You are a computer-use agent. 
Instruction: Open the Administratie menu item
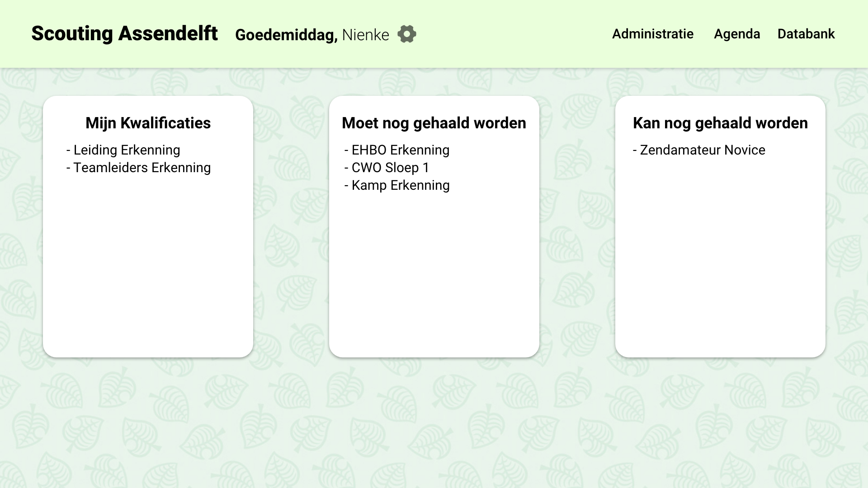click(652, 34)
